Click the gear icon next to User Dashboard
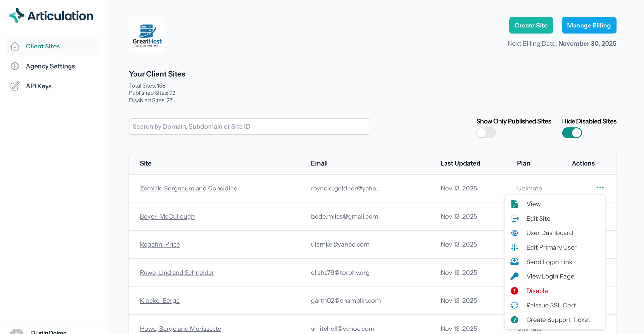The image size is (644, 334). pyautogui.click(x=515, y=233)
